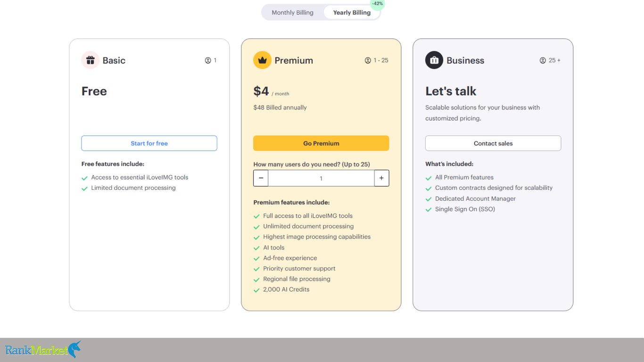Click checkmark beside Regional file processing
The image size is (644, 362).
(257, 280)
